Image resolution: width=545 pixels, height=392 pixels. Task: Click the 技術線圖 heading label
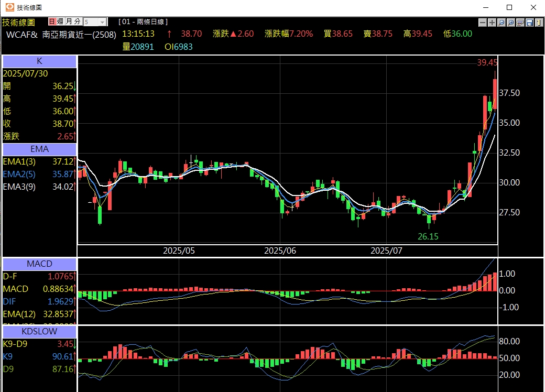pos(18,22)
